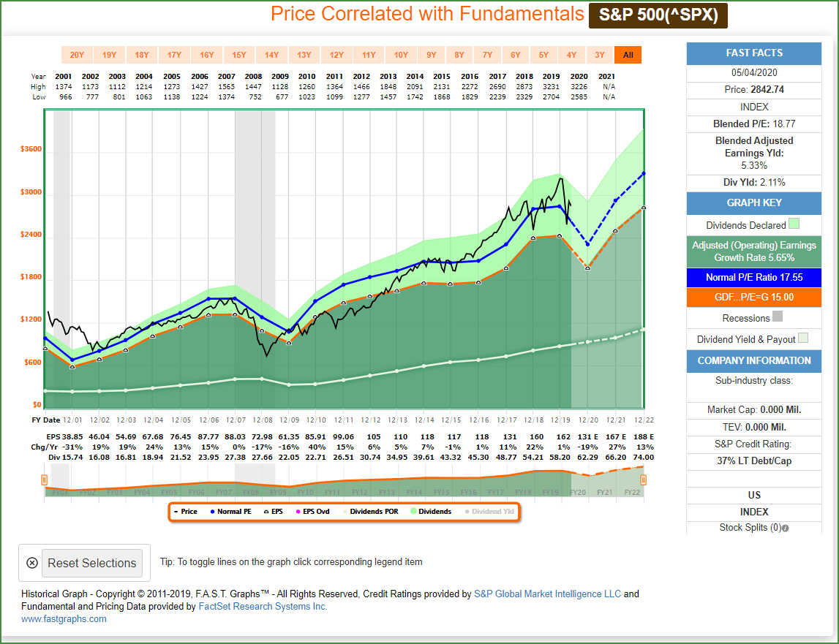
Task: Grab the left range slider handle
Action: click(45, 480)
